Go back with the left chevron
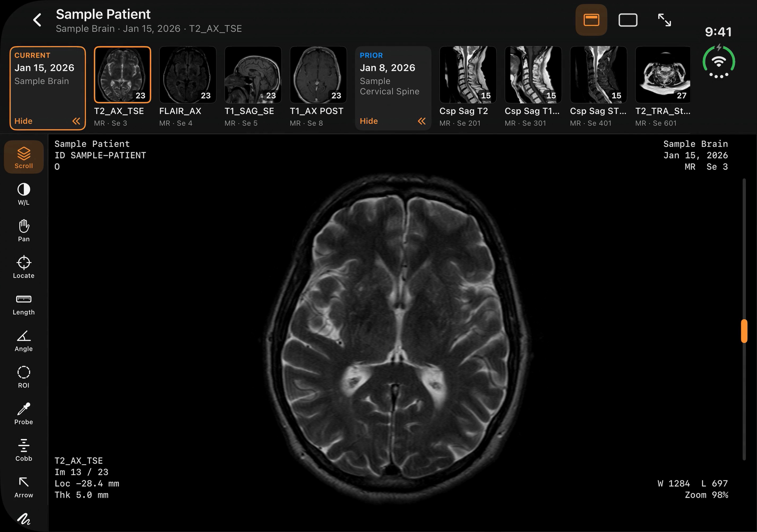This screenshot has width=757, height=532. click(37, 20)
